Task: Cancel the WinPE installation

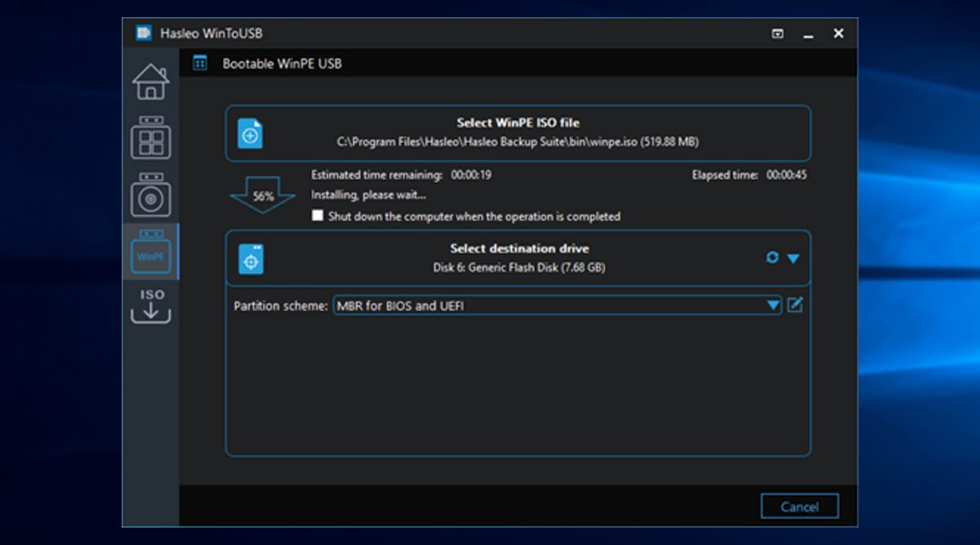Action: [800, 506]
